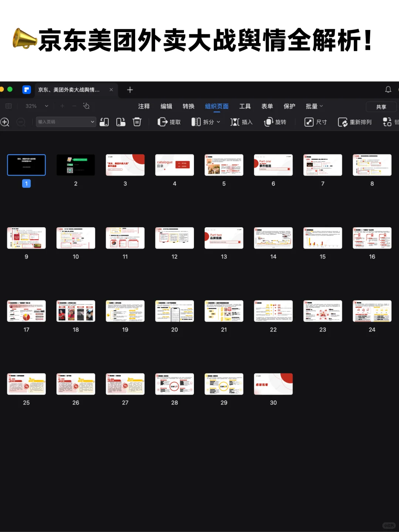This screenshot has height=532, width=399.
Task: Click the second page-rotate icon next to the trash
Action: pyautogui.click(x=121, y=122)
